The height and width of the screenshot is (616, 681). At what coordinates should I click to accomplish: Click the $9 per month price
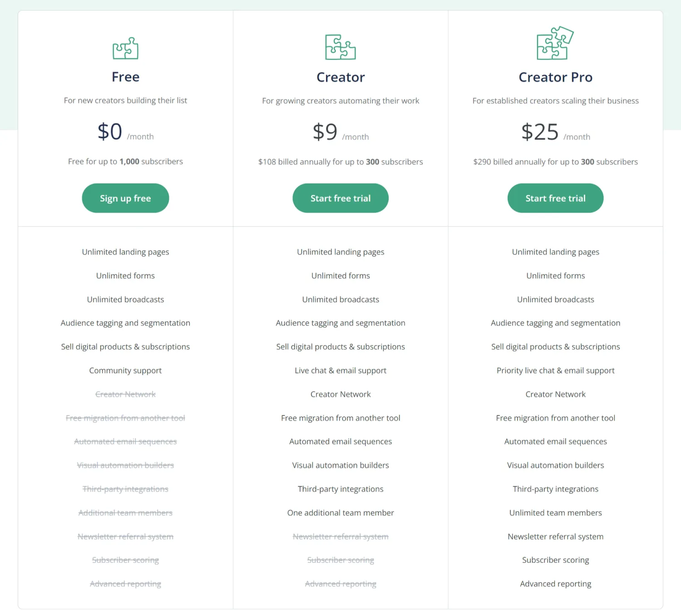325,132
